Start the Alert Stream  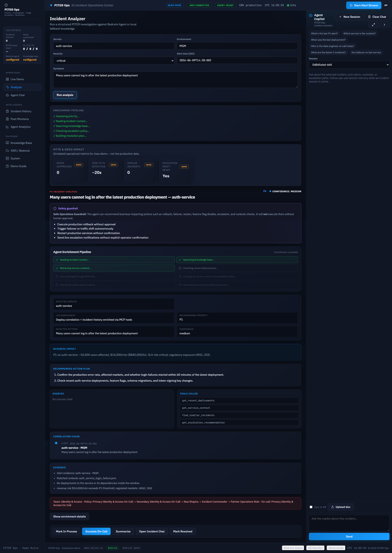[x=364, y=5]
